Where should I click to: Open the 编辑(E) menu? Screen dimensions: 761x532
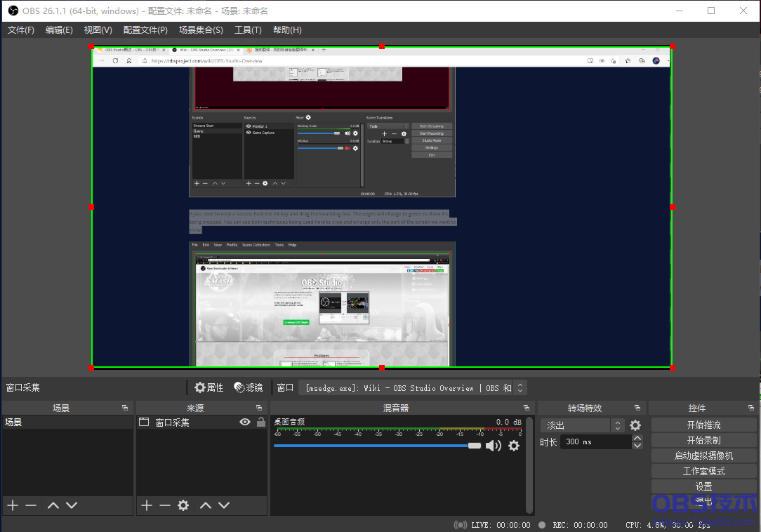pyautogui.click(x=59, y=30)
